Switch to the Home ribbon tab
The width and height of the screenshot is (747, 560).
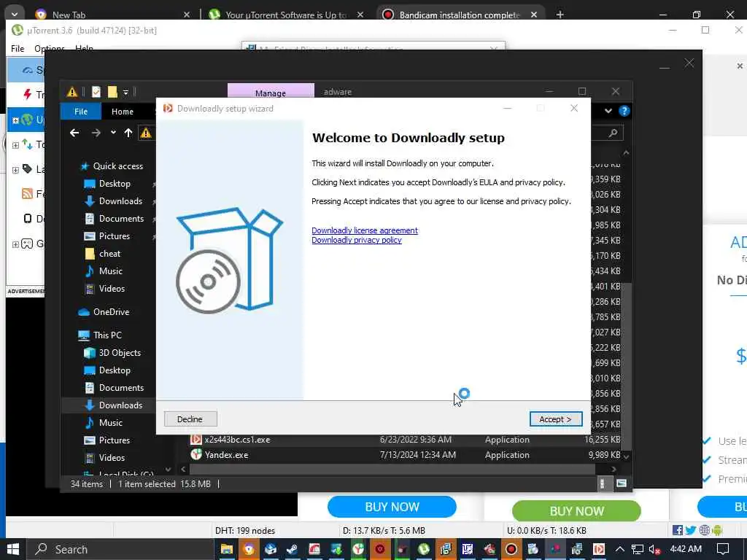click(x=123, y=112)
